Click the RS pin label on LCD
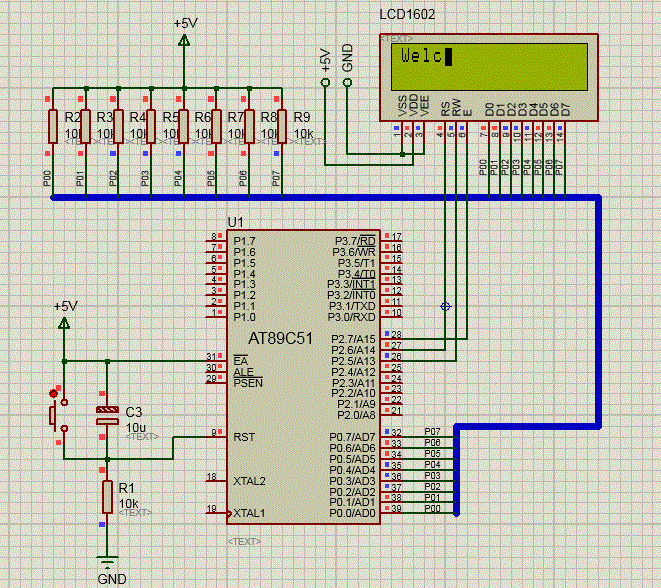Viewport: 661px width, 588px height. 445,109
